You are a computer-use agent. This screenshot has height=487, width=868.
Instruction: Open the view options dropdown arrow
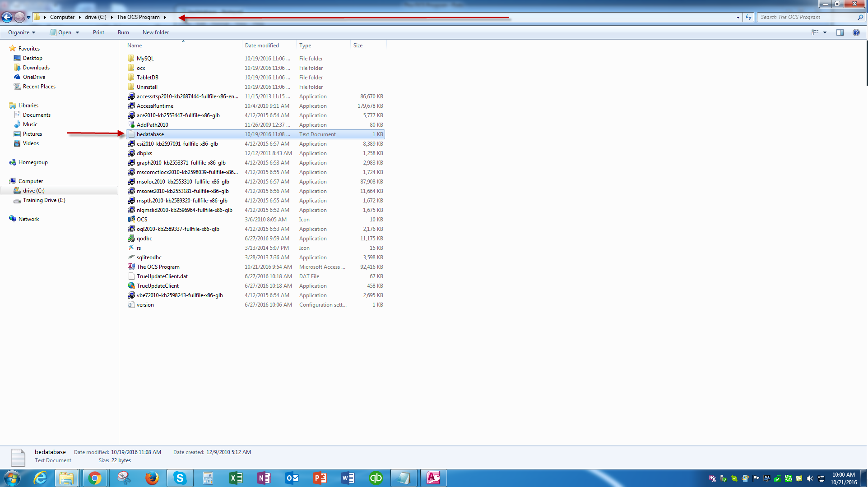click(825, 32)
